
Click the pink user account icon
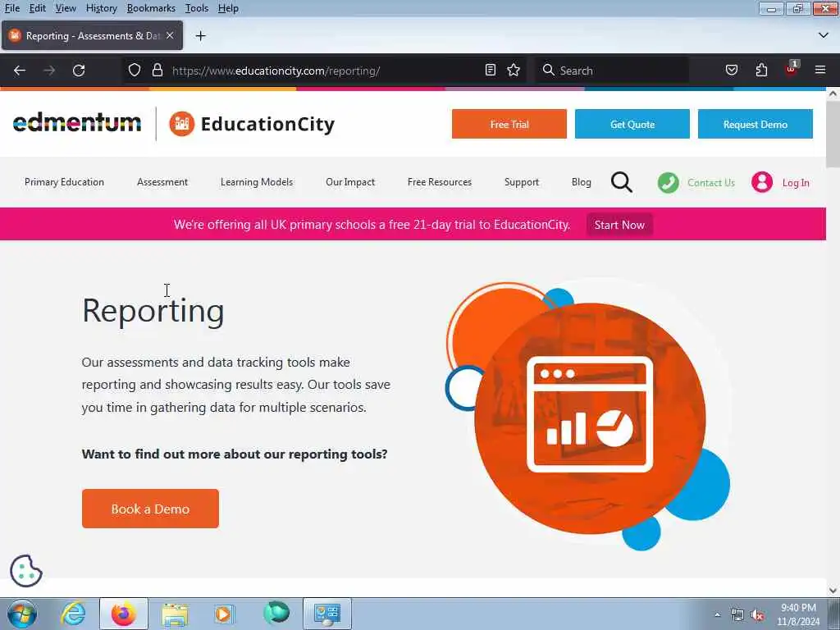[x=762, y=182]
